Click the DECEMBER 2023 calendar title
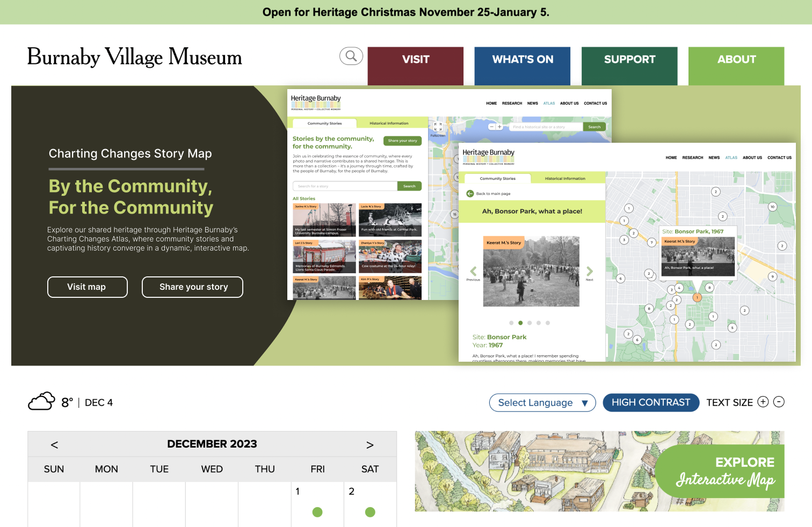The image size is (812, 527). coord(212,444)
